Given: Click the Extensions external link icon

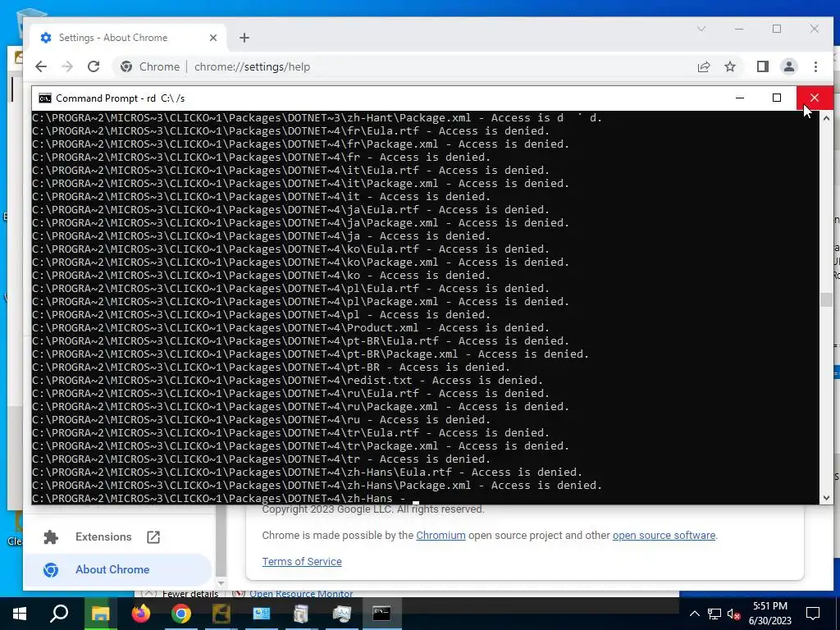Looking at the screenshot, I should click(x=153, y=536).
